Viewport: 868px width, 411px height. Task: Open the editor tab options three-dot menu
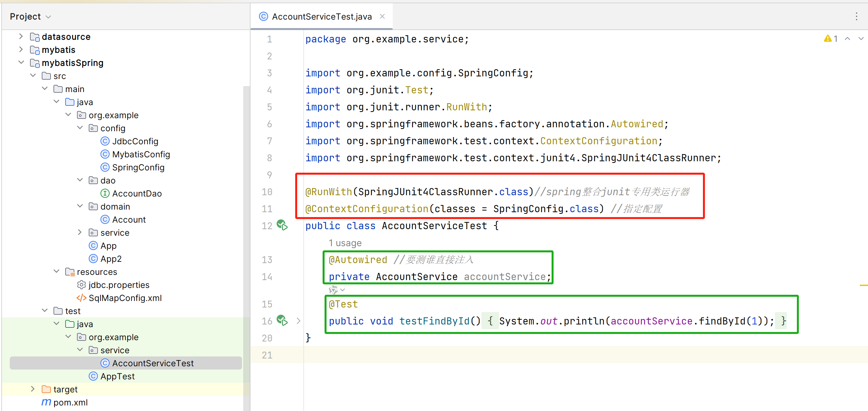tap(856, 17)
